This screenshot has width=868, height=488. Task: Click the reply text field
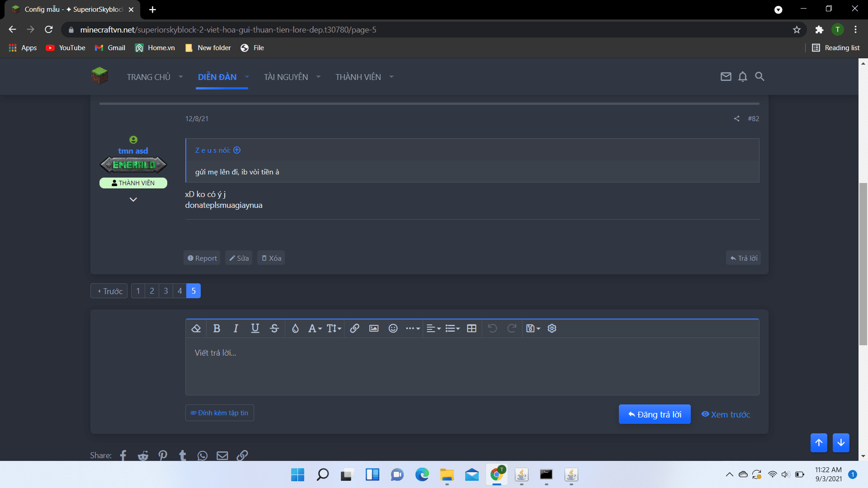472,366
